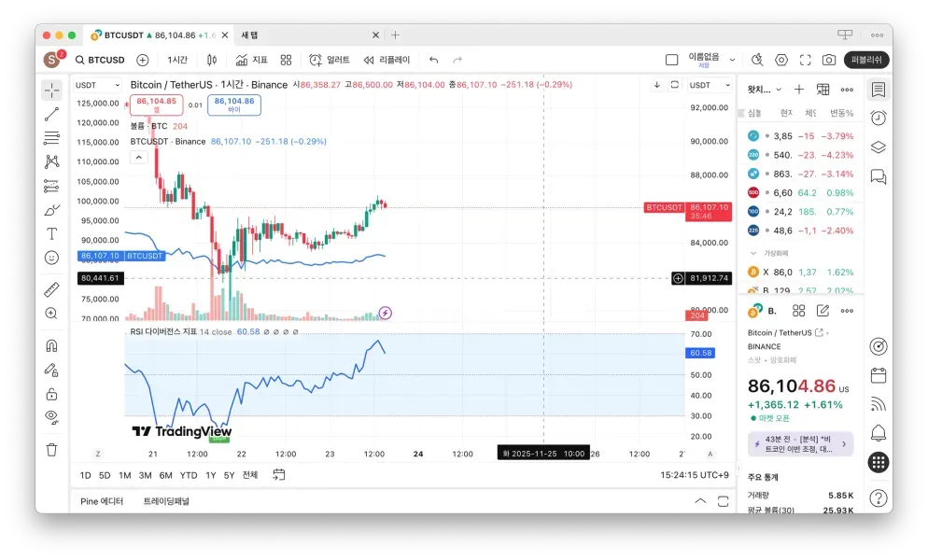Image resolution: width=928 pixels, height=560 pixels.
Task: Click the symbol details edit note icon
Action: (823, 311)
